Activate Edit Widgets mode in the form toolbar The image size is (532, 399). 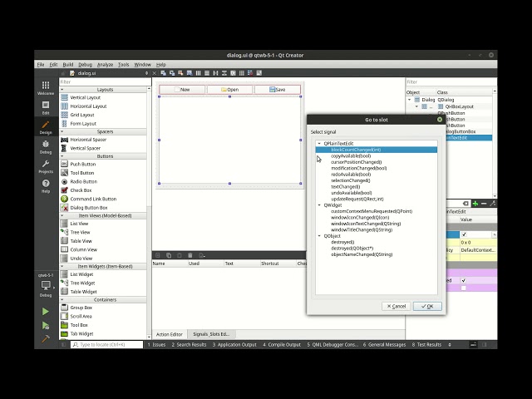163,73
